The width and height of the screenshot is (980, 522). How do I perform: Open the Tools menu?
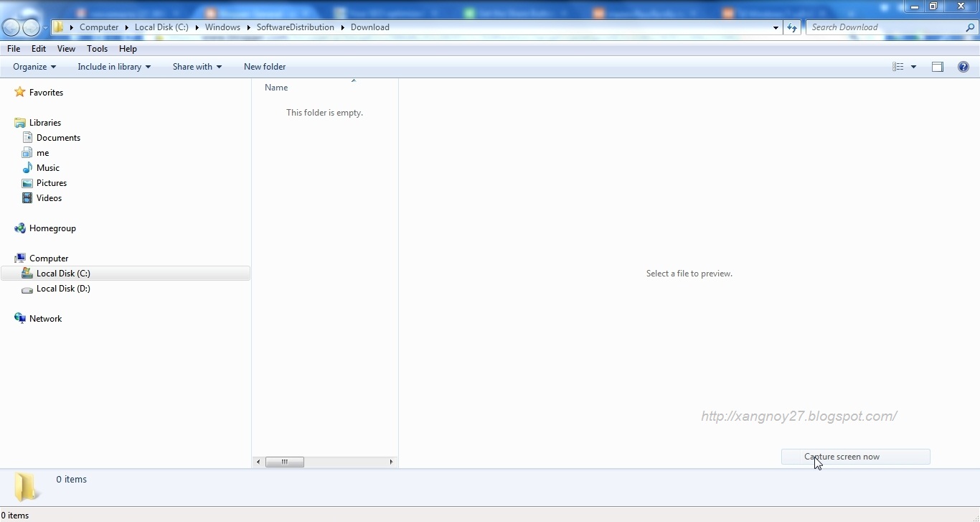tap(97, 49)
